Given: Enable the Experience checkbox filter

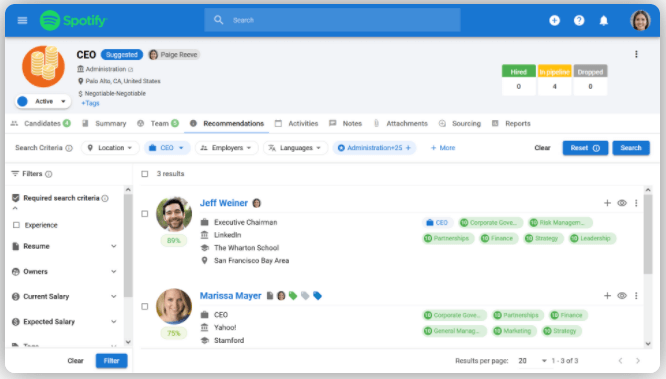Looking at the screenshot, I should (16, 225).
